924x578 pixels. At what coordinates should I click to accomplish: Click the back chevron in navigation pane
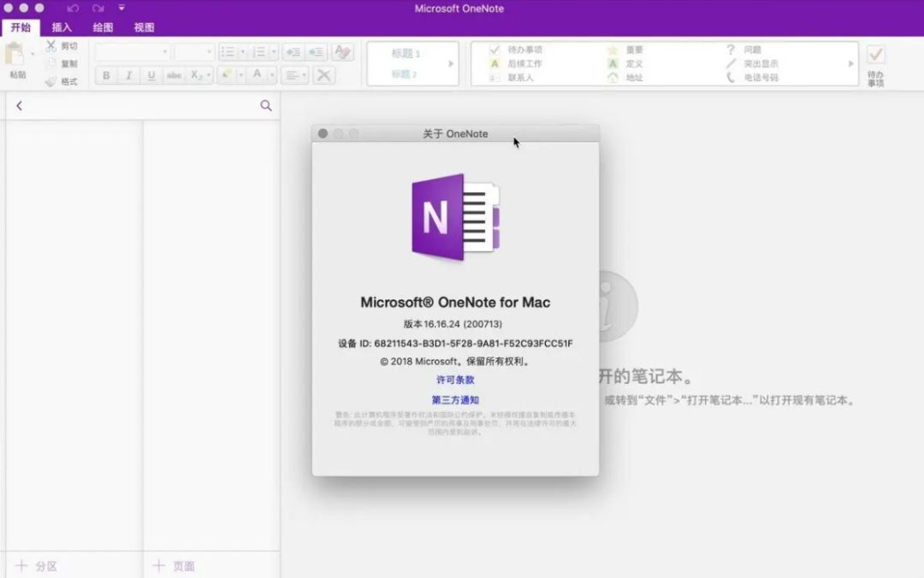click(19, 105)
